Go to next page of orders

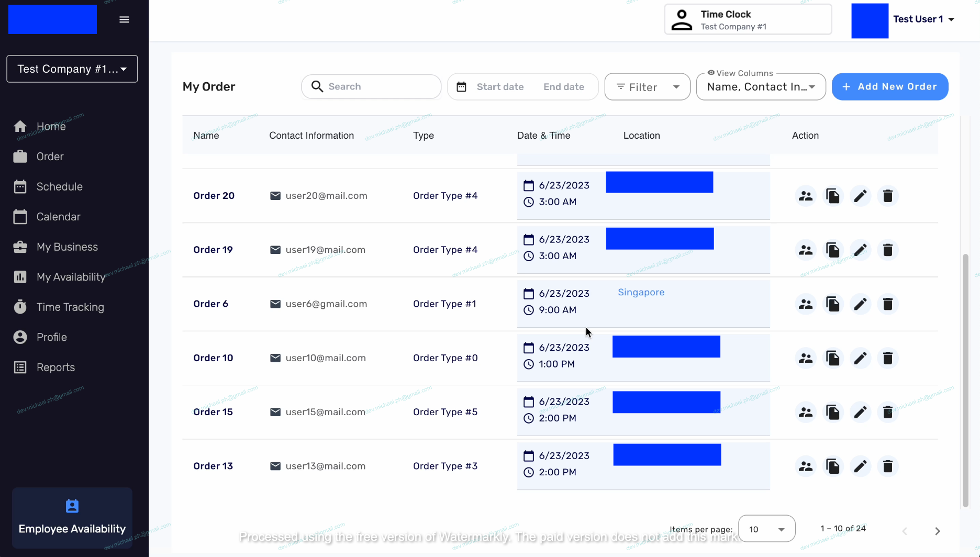[937, 531]
